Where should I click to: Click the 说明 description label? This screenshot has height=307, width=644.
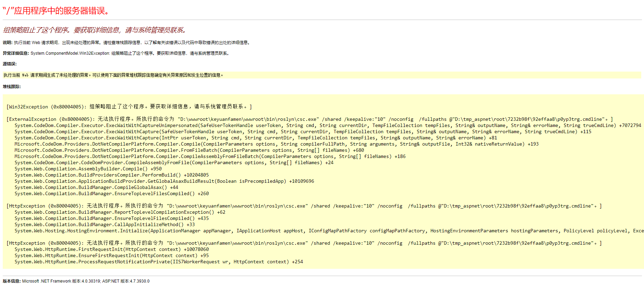(8, 43)
